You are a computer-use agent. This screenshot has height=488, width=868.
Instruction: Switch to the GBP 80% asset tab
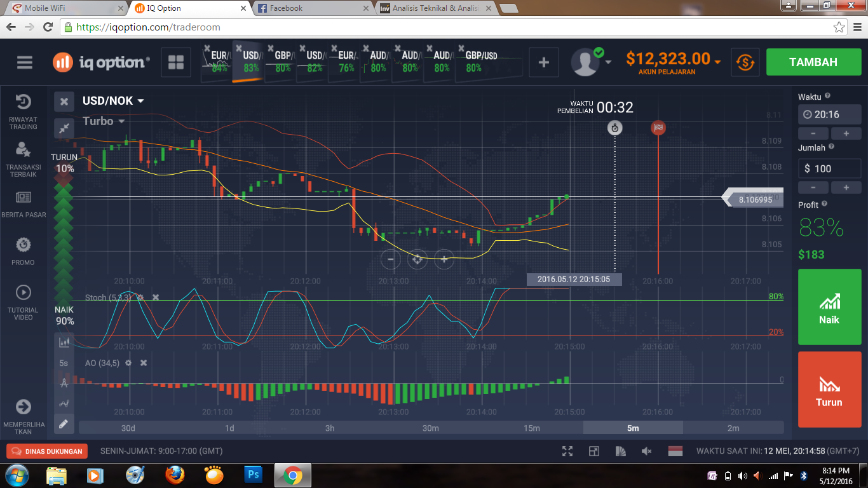(x=280, y=62)
